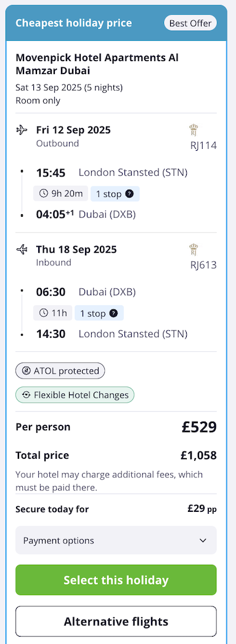This screenshot has width=236, height=644.
Task: Expand the Payment options dropdown
Action: [116, 540]
